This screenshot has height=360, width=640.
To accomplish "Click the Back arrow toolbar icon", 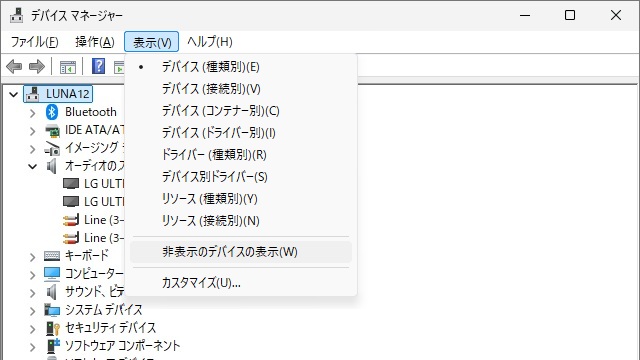I will (14, 66).
